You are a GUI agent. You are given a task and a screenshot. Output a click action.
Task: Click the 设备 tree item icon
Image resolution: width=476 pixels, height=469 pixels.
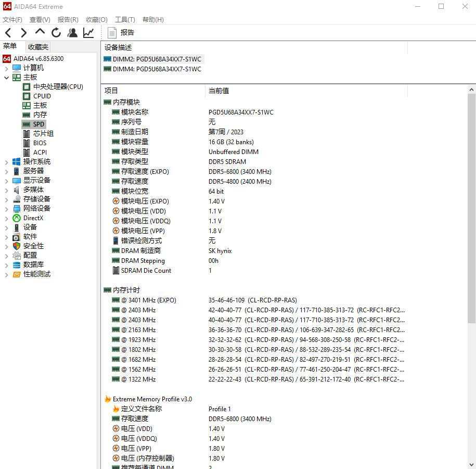17,227
